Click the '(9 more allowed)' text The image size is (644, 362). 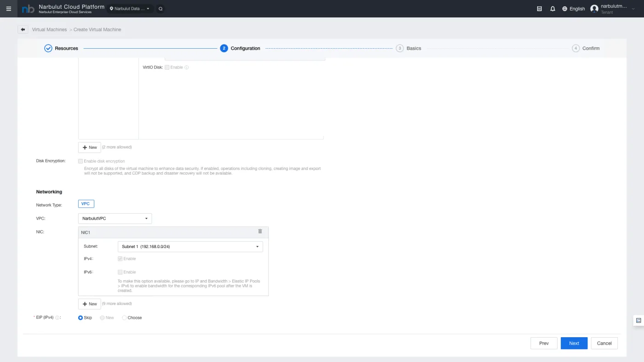coord(117,304)
